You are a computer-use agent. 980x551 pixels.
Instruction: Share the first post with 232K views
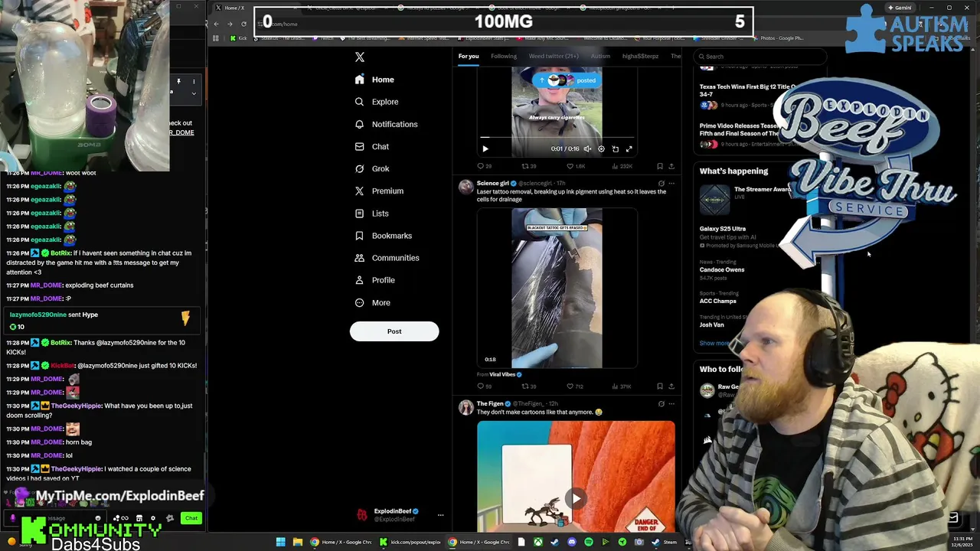(x=671, y=166)
